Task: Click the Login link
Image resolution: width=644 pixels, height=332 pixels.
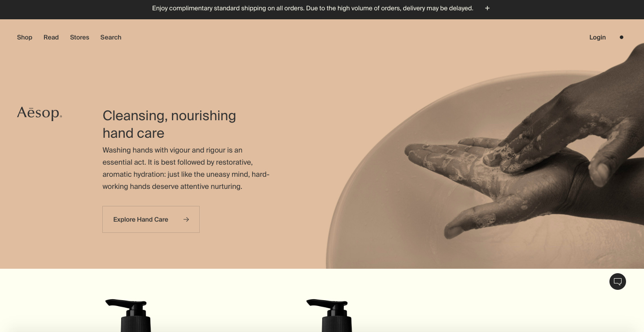Action: tap(597, 37)
